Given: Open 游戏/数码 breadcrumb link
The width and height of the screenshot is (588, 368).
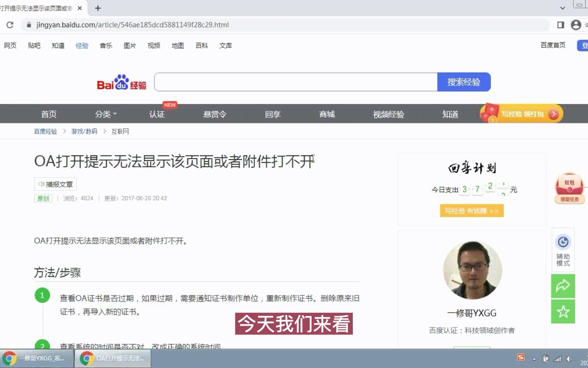Looking at the screenshot, I should point(84,132).
